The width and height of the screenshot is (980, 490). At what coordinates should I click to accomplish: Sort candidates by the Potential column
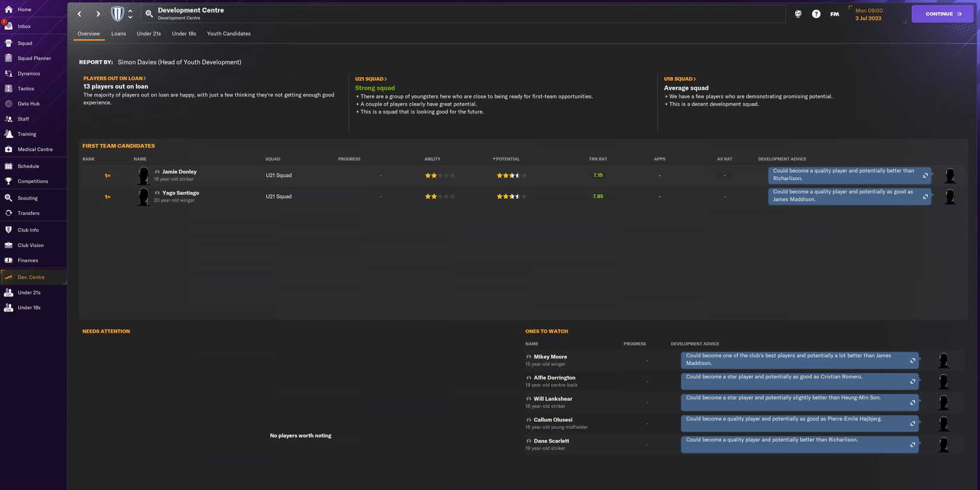tap(507, 159)
